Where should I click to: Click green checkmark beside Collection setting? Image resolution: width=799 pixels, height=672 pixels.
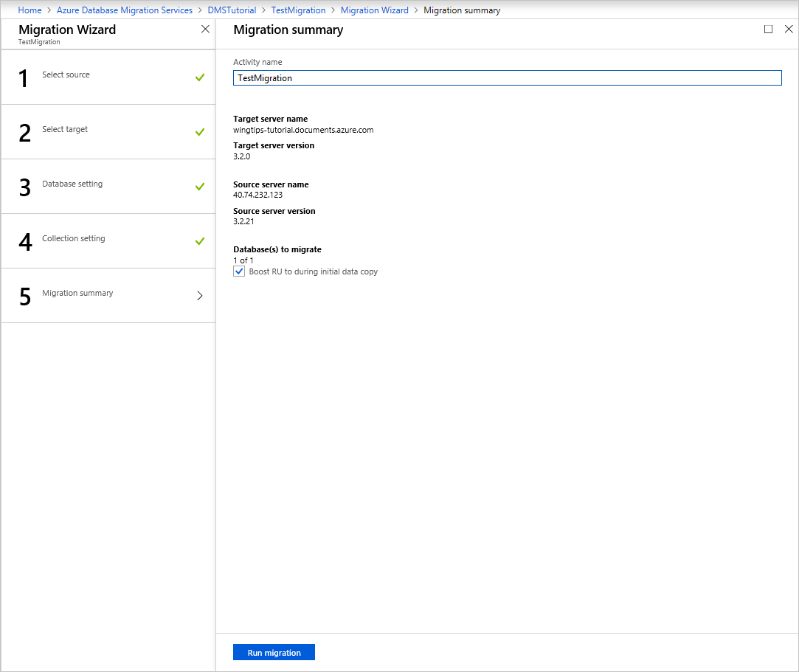coord(200,241)
